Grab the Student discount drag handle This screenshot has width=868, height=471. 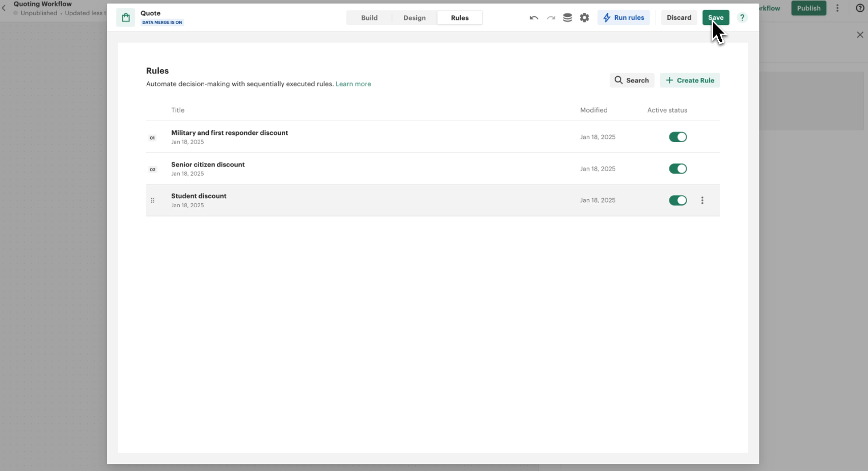[x=152, y=201]
